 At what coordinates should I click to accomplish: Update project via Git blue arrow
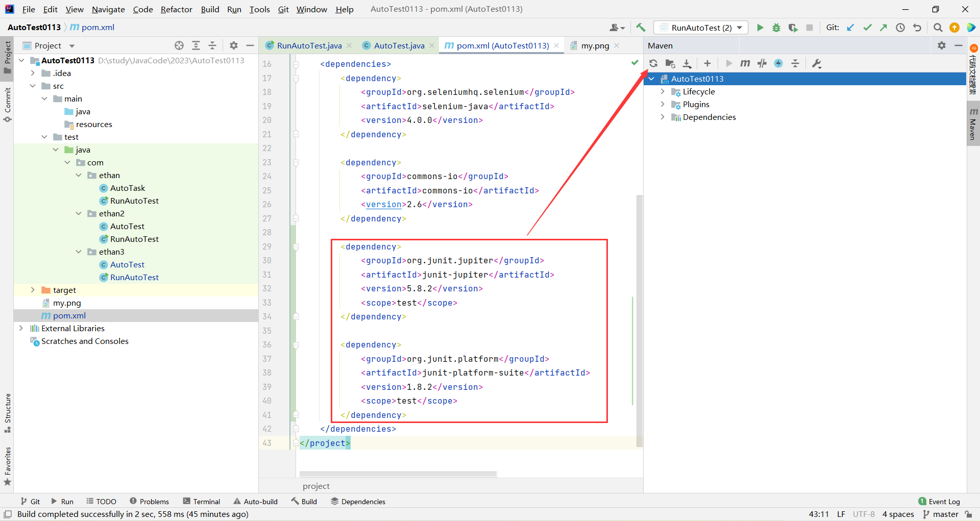[x=850, y=28]
